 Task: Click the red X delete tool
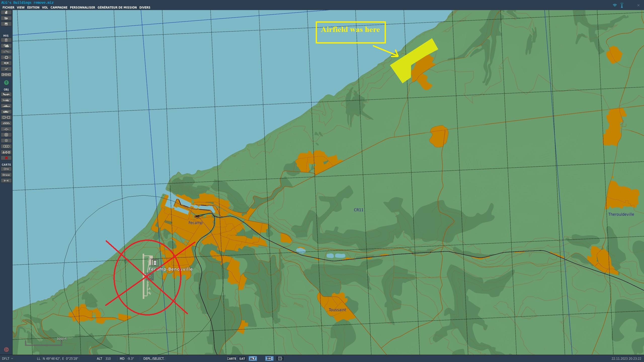[x=6, y=158]
